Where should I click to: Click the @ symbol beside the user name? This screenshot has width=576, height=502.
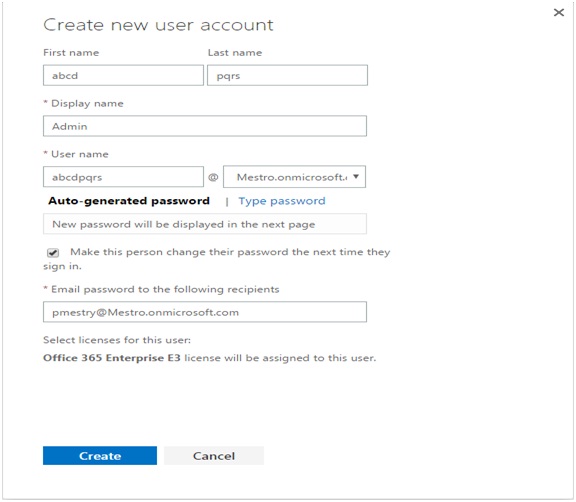(213, 177)
